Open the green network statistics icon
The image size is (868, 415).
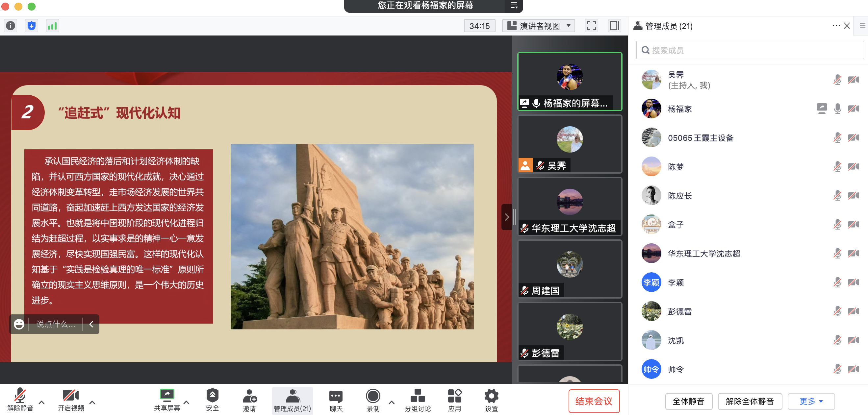(x=52, y=26)
